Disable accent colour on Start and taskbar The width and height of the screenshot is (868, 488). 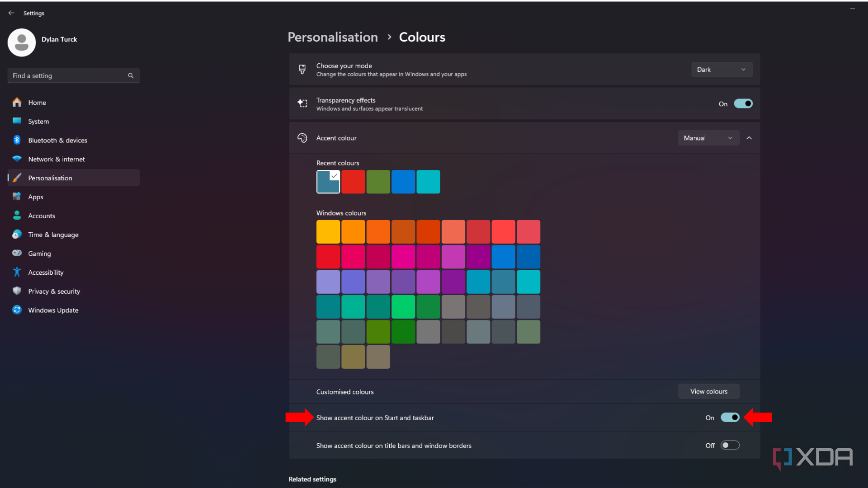729,418
